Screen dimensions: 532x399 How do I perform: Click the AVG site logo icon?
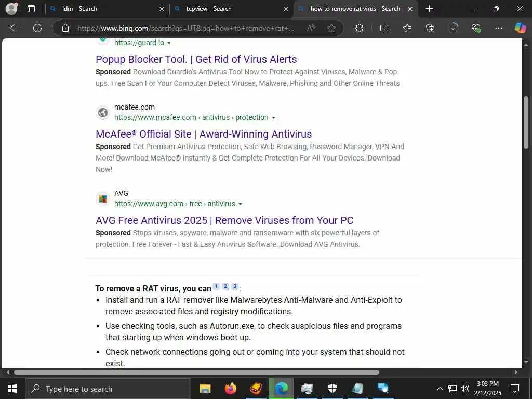click(x=103, y=198)
